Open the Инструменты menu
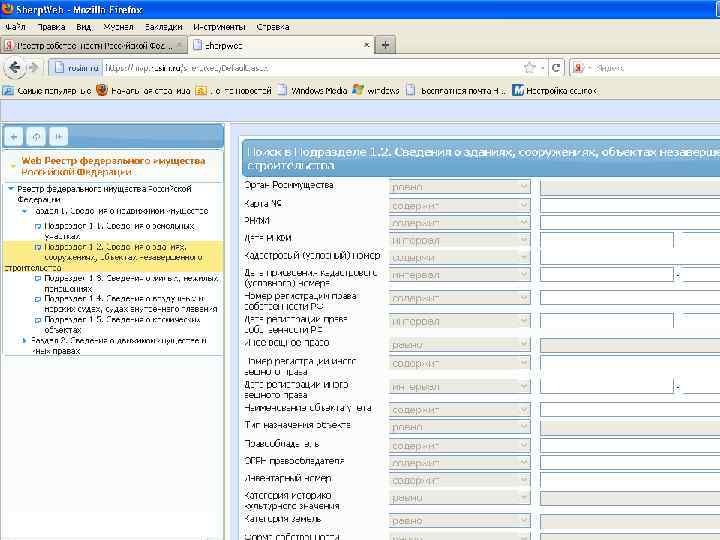Screen dimensions: 720x540 pos(219,27)
